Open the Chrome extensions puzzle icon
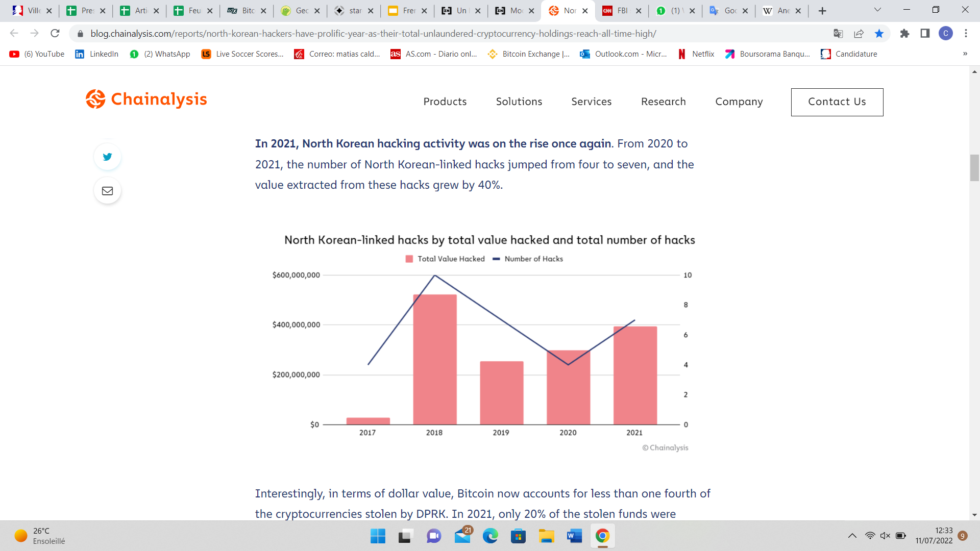The width and height of the screenshot is (980, 551). pyautogui.click(x=904, y=34)
